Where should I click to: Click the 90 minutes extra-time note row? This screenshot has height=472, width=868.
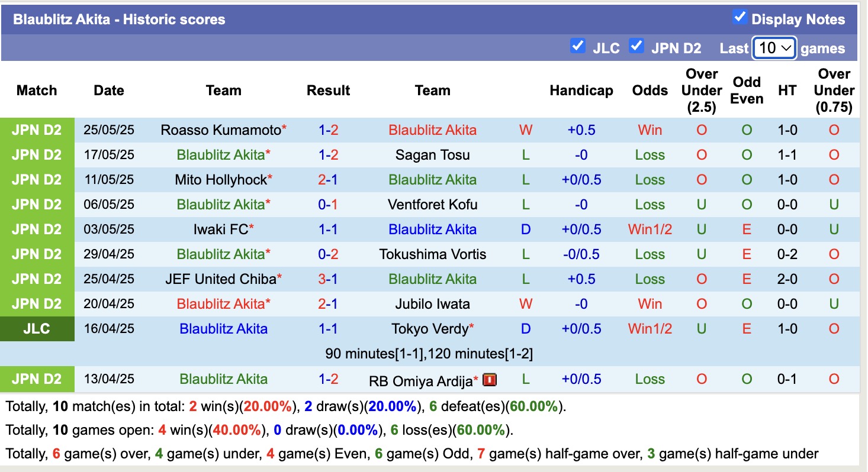429,354
